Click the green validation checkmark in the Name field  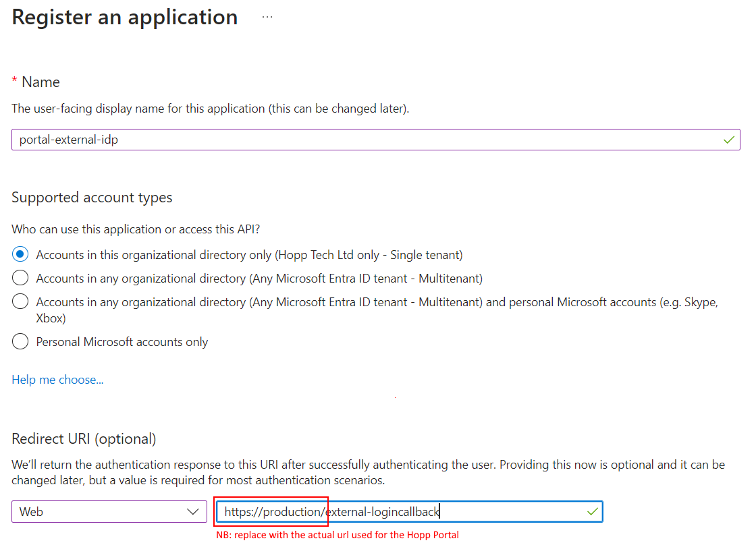click(728, 140)
